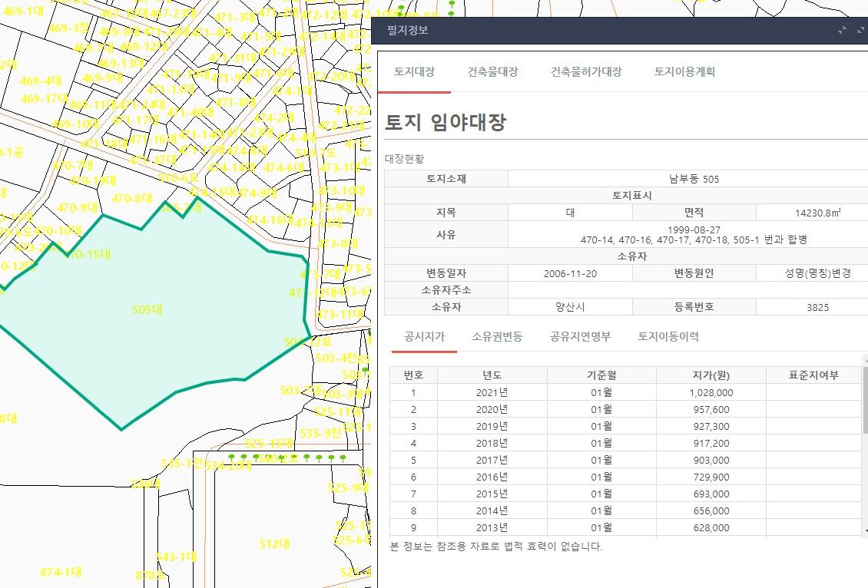This screenshot has height=588, width=868.
Task: Click the 지가(원) column header
Action: click(x=711, y=375)
